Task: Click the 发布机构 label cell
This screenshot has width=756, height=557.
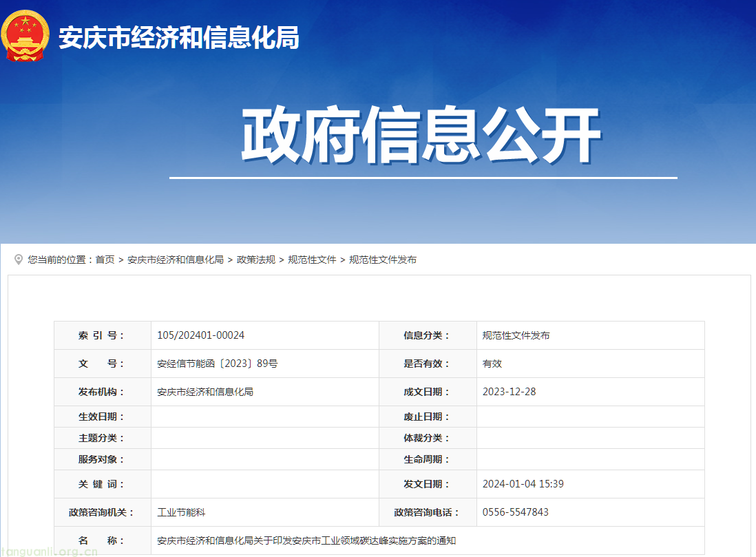Action: point(103,392)
